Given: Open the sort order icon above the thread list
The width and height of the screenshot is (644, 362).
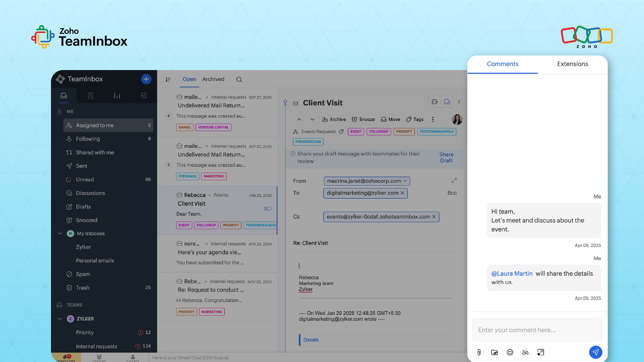Looking at the screenshot, I should [168, 79].
